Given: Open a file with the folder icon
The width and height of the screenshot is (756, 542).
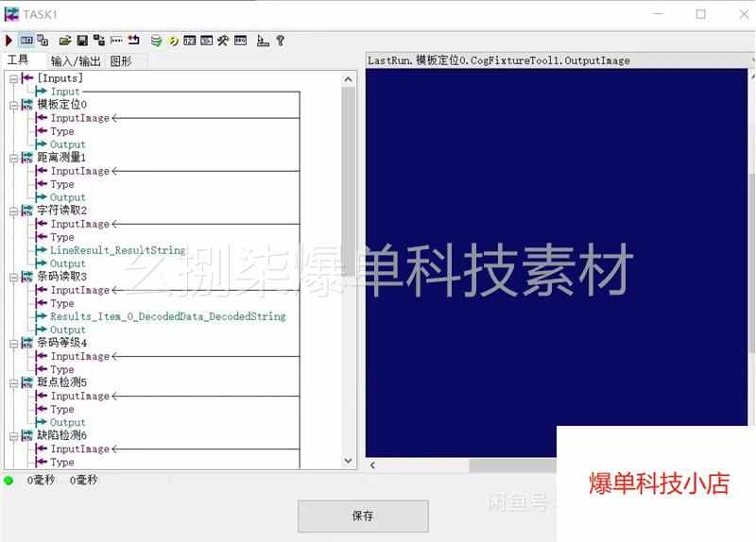Looking at the screenshot, I should click(65, 41).
